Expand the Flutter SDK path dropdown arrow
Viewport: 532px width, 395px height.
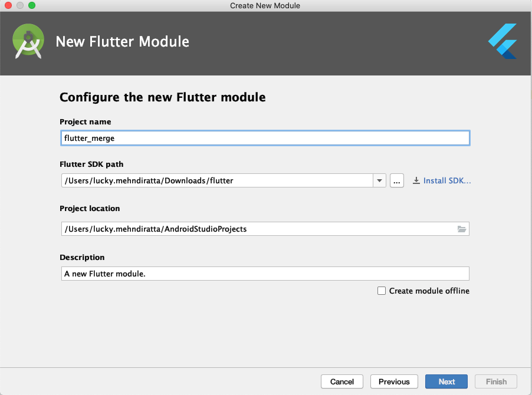pyautogui.click(x=379, y=180)
